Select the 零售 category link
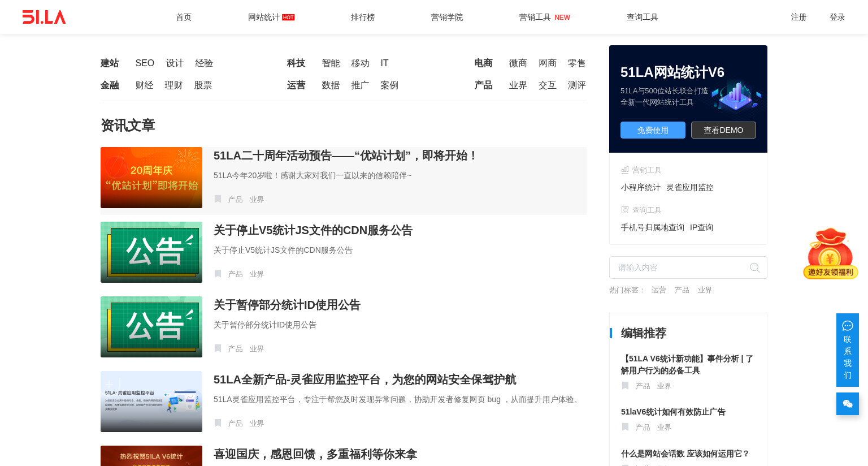This screenshot has width=868, height=466. tap(577, 63)
